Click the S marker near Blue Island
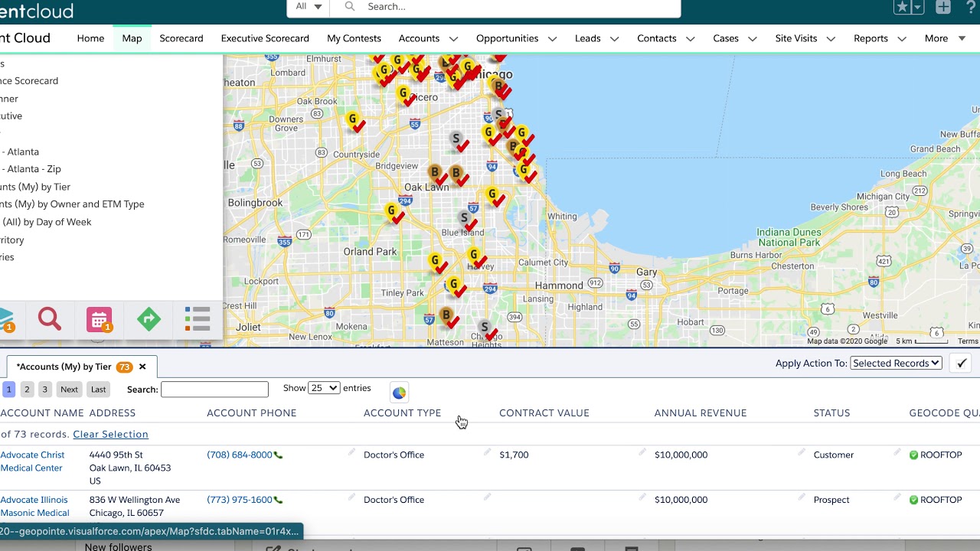Screen dimensions: 980x551 464,219
